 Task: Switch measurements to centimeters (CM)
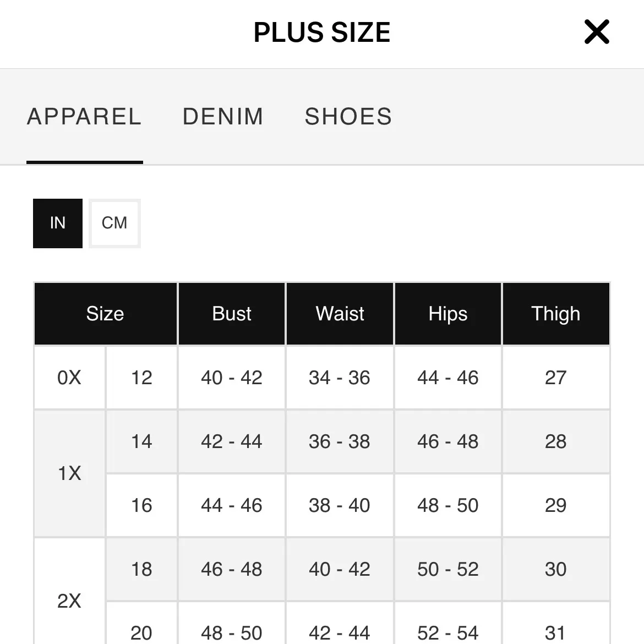tap(114, 223)
